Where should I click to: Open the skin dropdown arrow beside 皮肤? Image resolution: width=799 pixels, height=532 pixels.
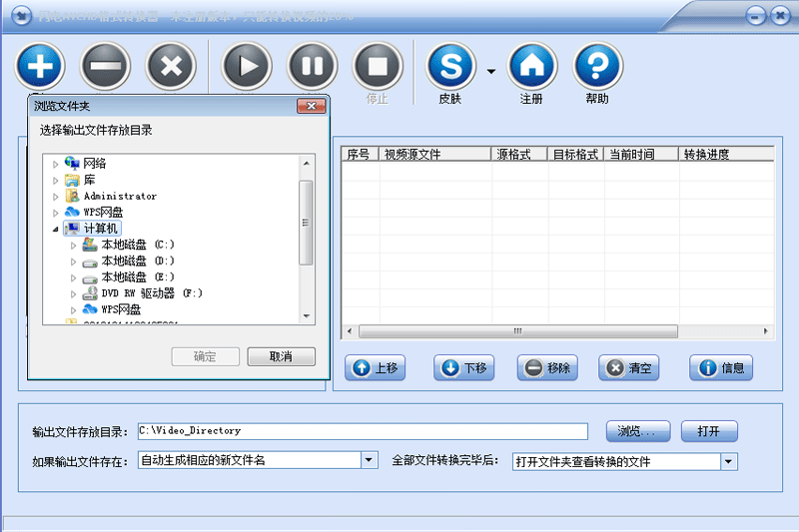(491, 71)
